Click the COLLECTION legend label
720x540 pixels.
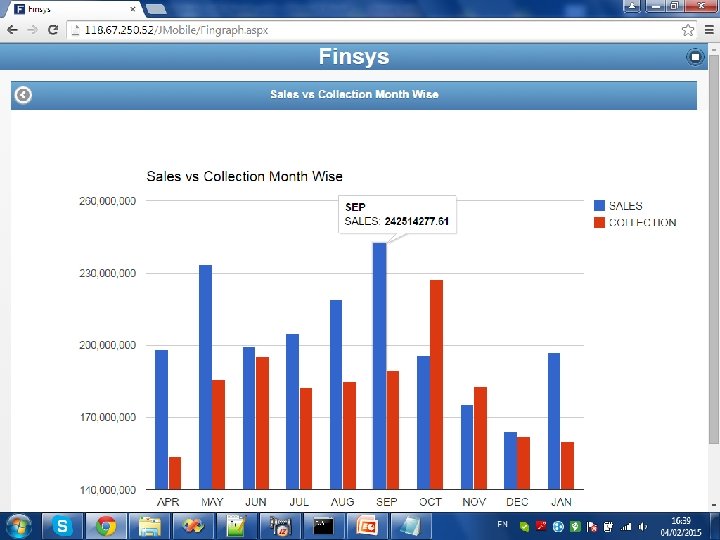pyautogui.click(x=642, y=223)
